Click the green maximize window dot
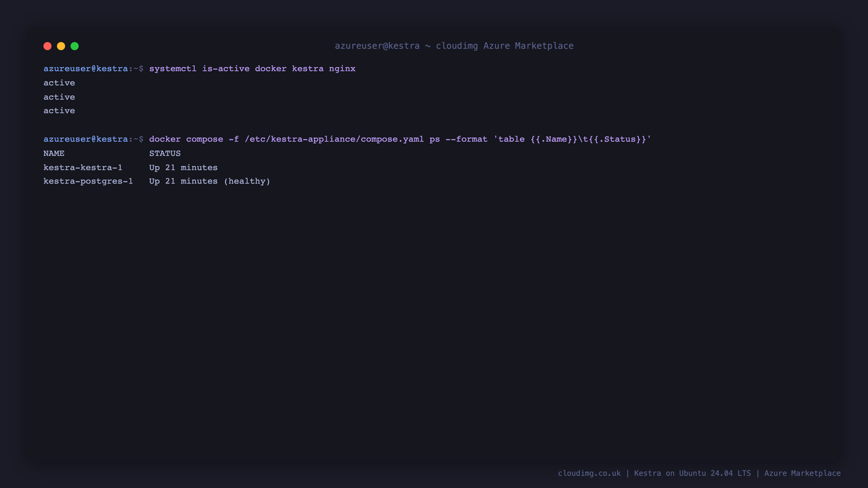Screen dimensions: 868x488 (x=75, y=46)
